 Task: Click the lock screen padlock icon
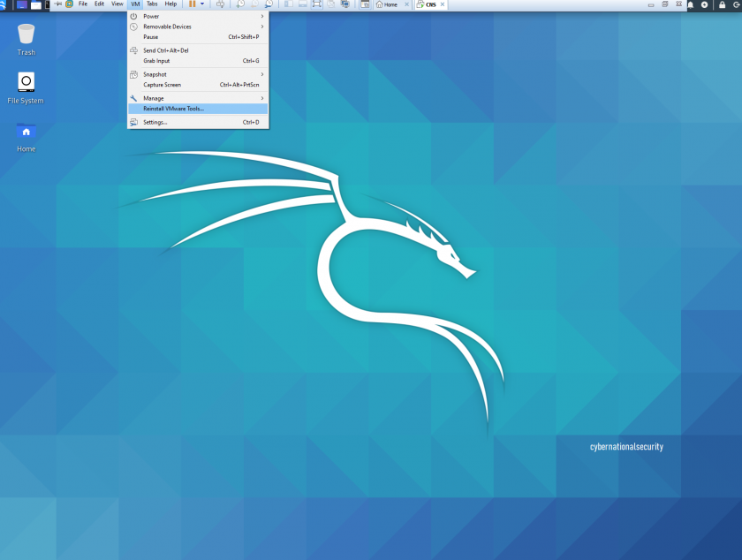tap(723, 4)
